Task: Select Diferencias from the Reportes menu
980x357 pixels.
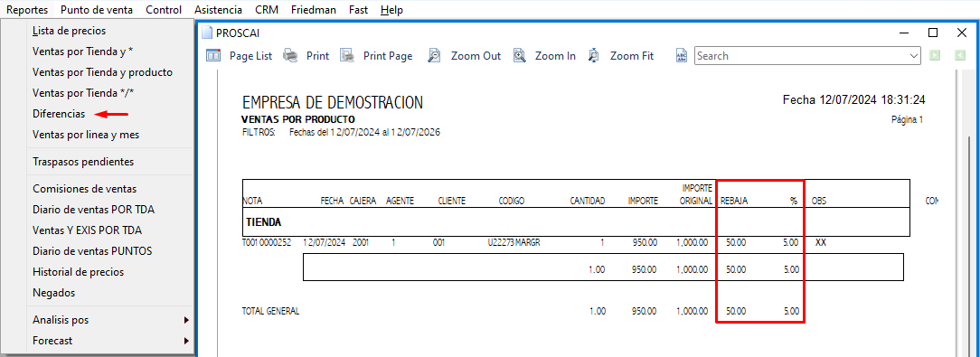Action: pyautogui.click(x=59, y=114)
